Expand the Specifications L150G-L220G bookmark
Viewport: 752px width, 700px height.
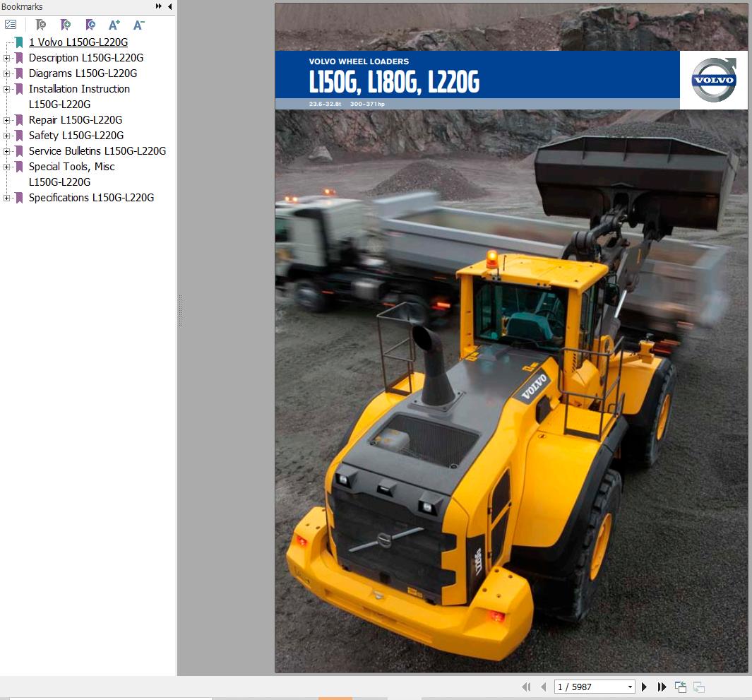pyautogui.click(x=7, y=198)
